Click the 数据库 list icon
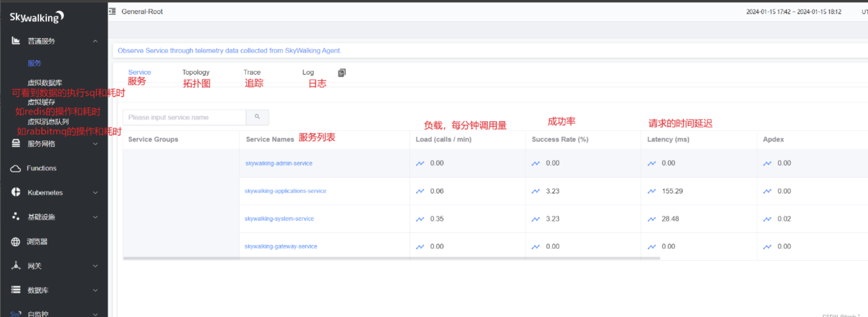 [16, 290]
